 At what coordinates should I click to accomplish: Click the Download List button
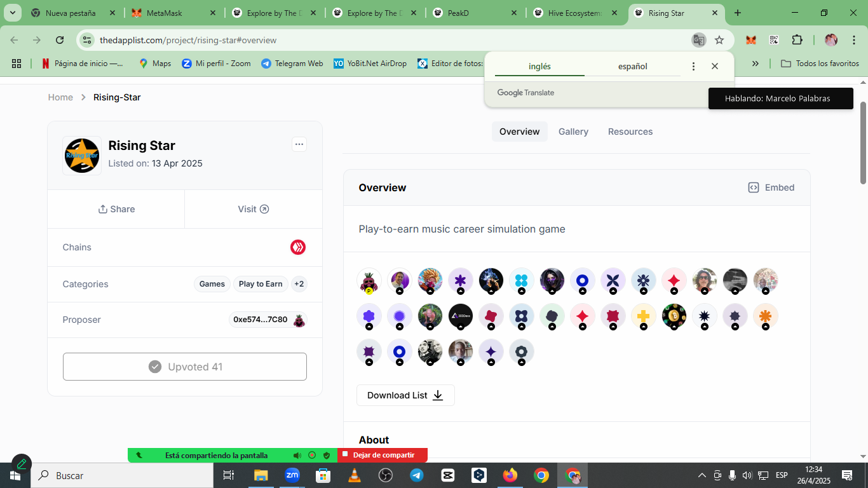(405, 395)
